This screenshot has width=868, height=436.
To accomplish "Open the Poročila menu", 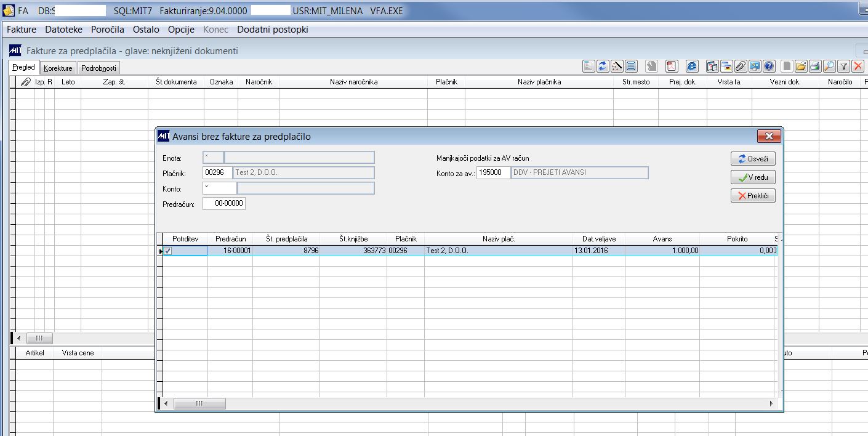I will 108,30.
